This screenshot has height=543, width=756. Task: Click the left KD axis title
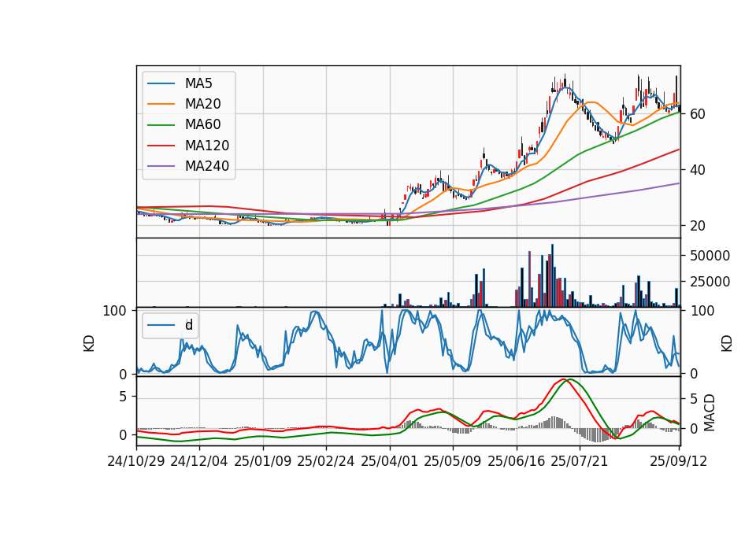pos(89,343)
